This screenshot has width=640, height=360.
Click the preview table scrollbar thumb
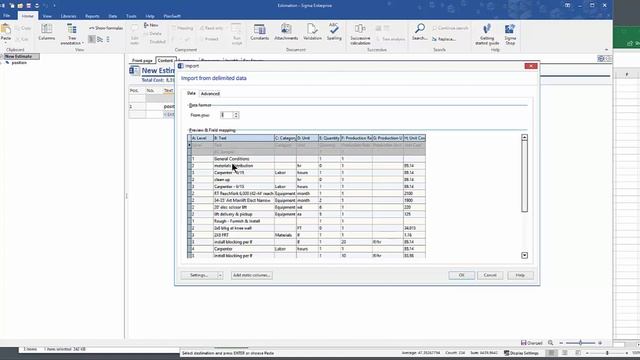[x=524, y=176]
